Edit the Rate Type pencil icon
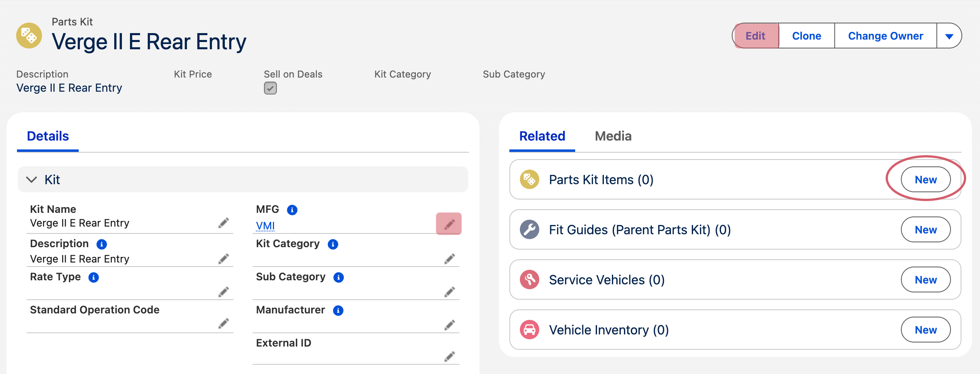Image resolution: width=980 pixels, height=374 pixels. (x=224, y=292)
